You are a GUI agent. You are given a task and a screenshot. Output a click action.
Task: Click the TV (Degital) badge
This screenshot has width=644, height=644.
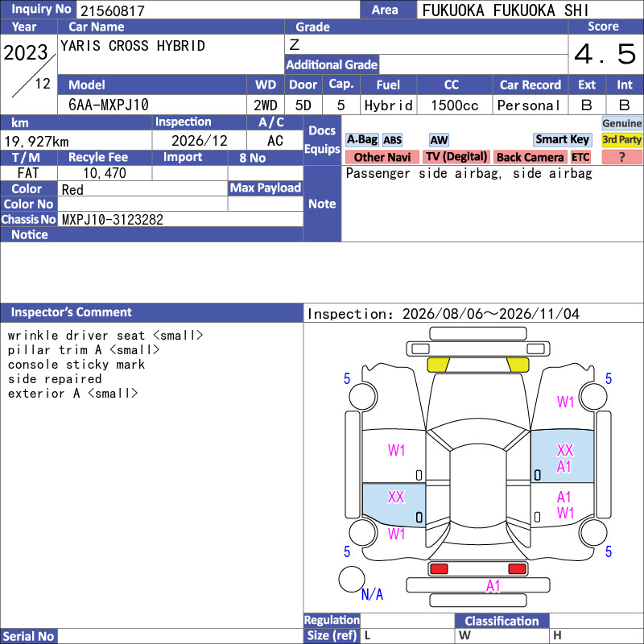(x=456, y=157)
